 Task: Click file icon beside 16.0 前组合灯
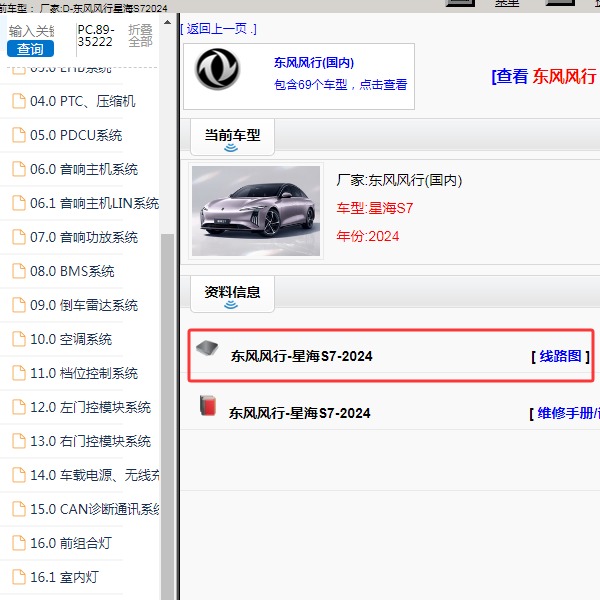click(19, 543)
